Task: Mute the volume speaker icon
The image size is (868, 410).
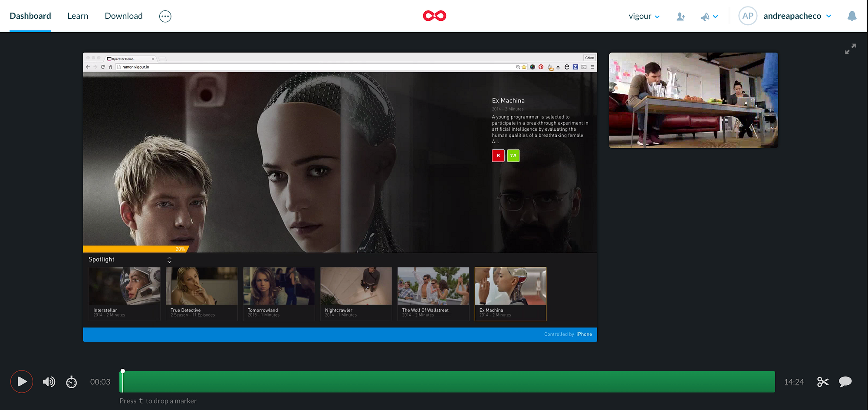Action: point(49,382)
